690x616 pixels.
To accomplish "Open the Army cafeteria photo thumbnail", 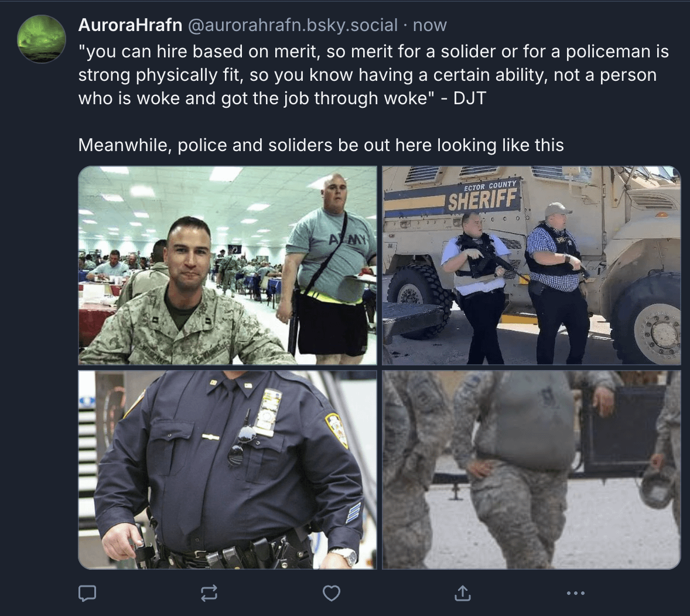I will 227,265.
